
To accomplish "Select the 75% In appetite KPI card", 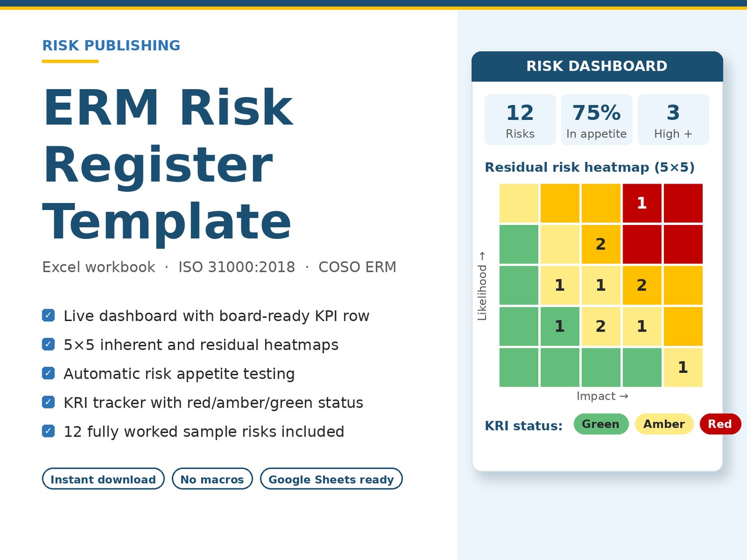I will pyautogui.click(x=597, y=120).
